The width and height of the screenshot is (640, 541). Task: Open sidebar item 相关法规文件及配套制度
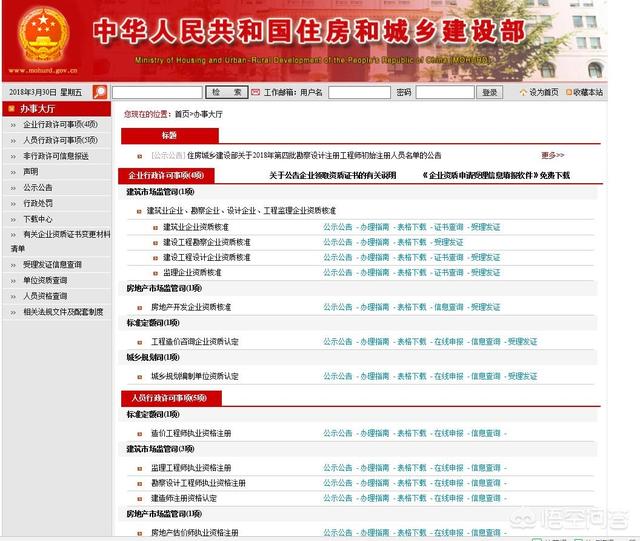63,312
